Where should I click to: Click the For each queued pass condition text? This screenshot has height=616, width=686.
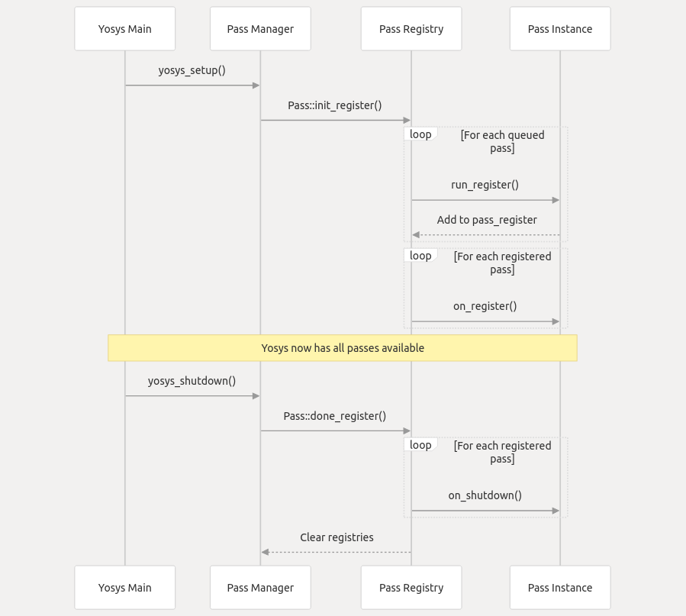pos(502,141)
